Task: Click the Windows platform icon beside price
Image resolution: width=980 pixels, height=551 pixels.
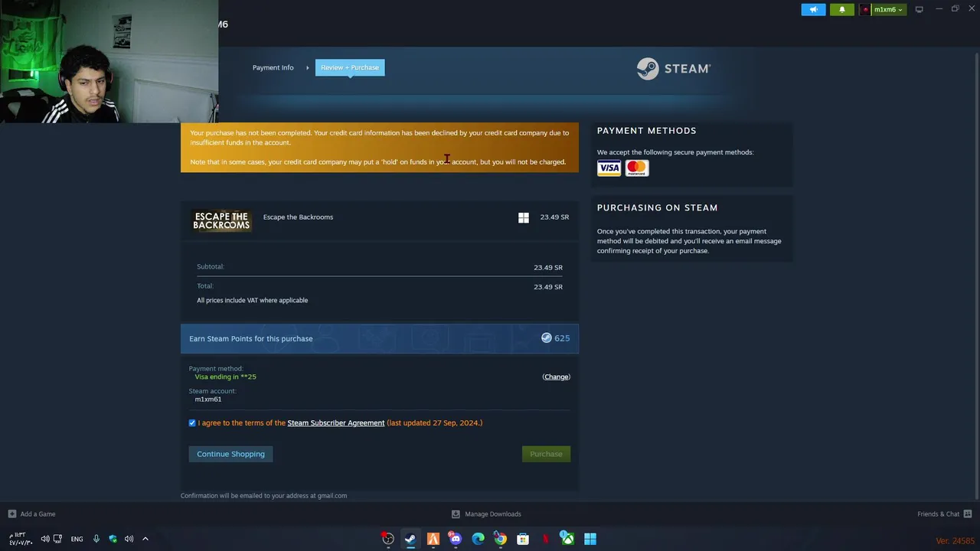Action: tap(523, 218)
